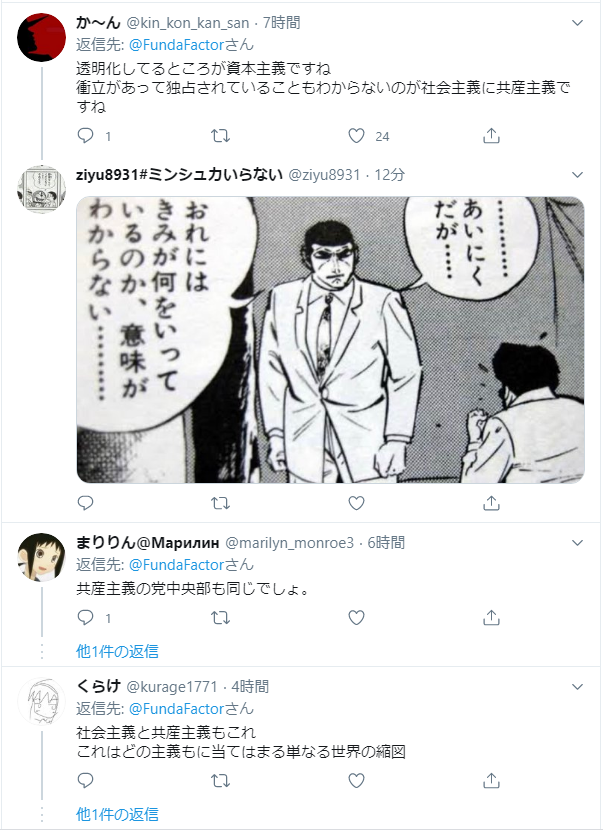
Task: Open more options chevron on ziyu8931 tweet
Action: pos(578,175)
